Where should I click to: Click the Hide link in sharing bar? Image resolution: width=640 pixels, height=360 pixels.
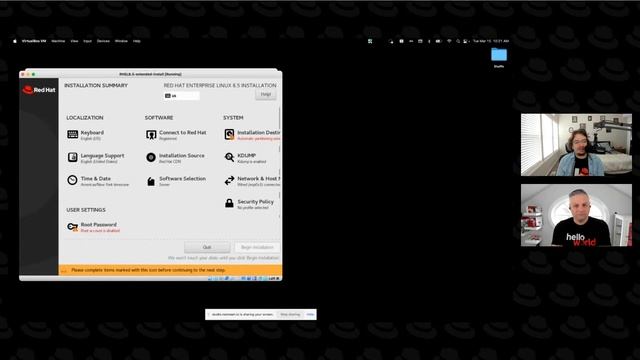tap(310, 314)
